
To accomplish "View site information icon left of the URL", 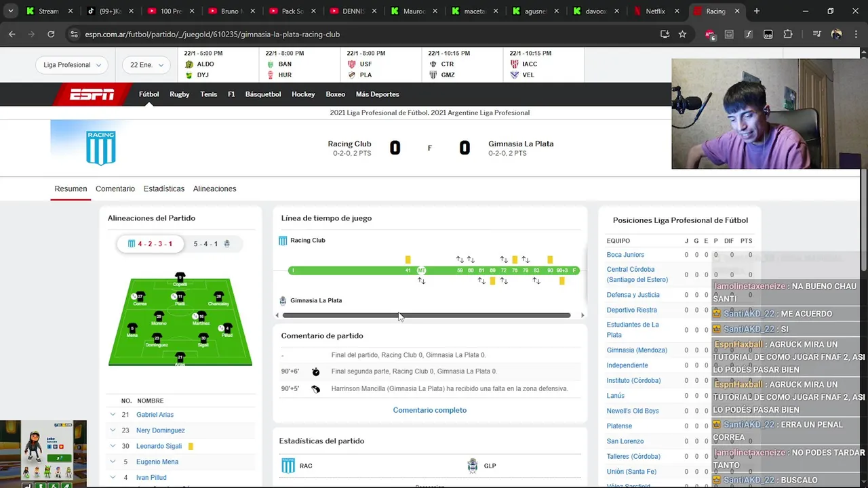I will pyautogui.click(x=74, y=34).
